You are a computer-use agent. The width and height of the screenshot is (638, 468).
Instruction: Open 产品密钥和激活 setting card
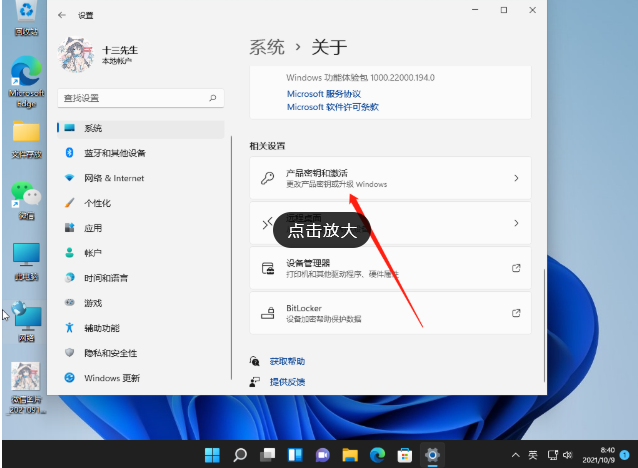point(390,178)
